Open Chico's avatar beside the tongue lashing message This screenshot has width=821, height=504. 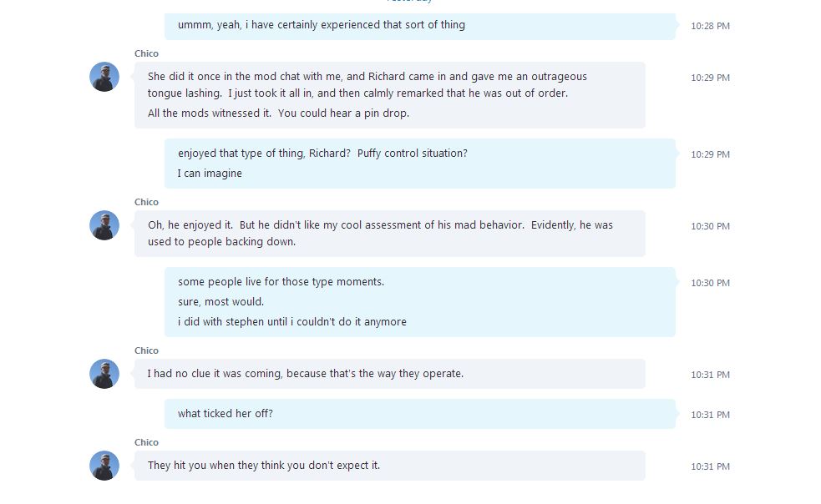coord(104,77)
